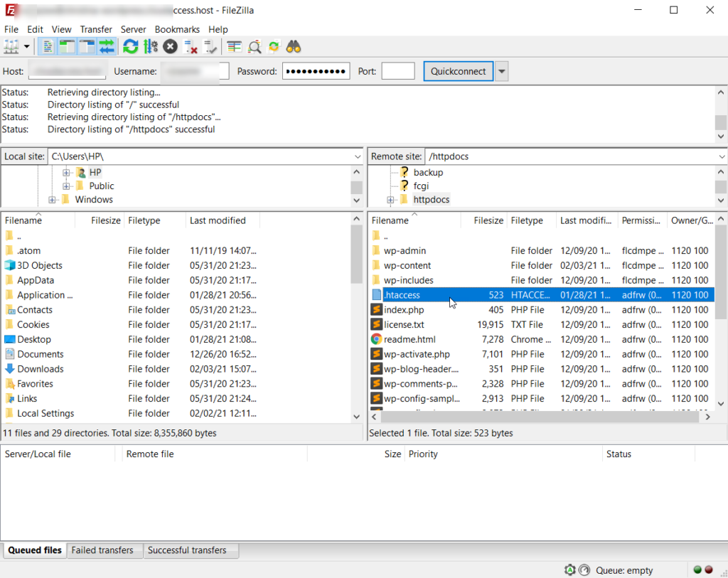The width and height of the screenshot is (728, 578).
Task: Switch to the Queued files tab
Action: pyautogui.click(x=35, y=550)
